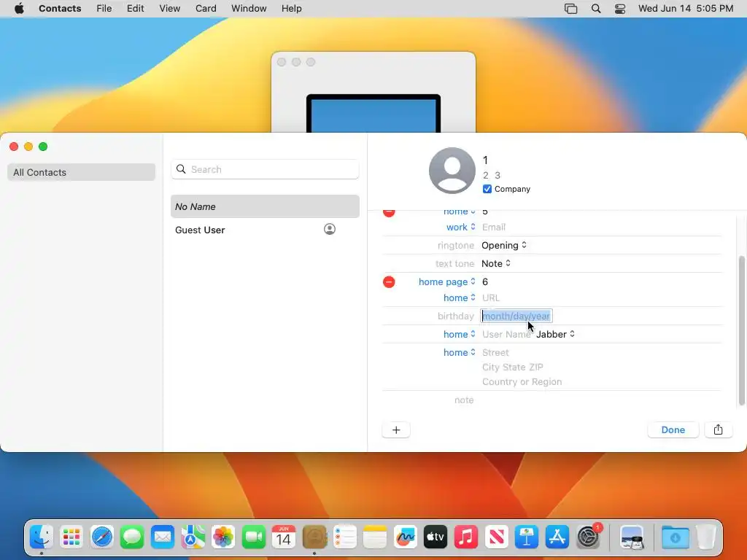This screenshot has height=560, width=747.
Task: Launch FaceTime from the dock
Action: point(253,537)
